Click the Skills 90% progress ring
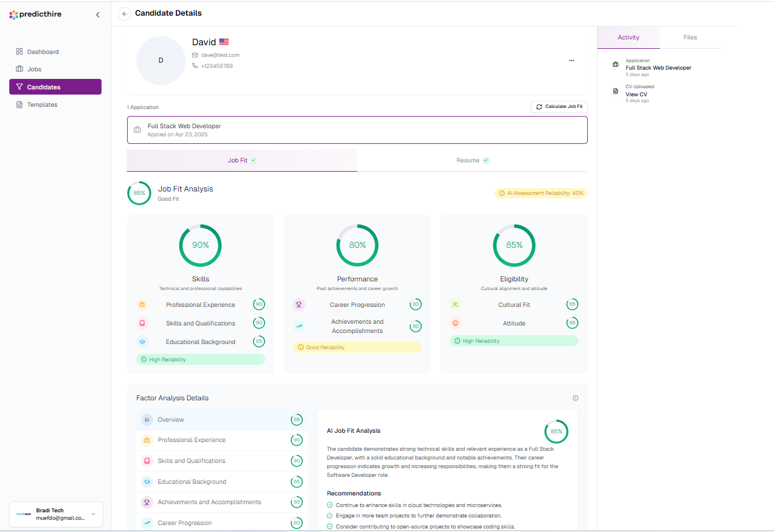 (200, 245)
